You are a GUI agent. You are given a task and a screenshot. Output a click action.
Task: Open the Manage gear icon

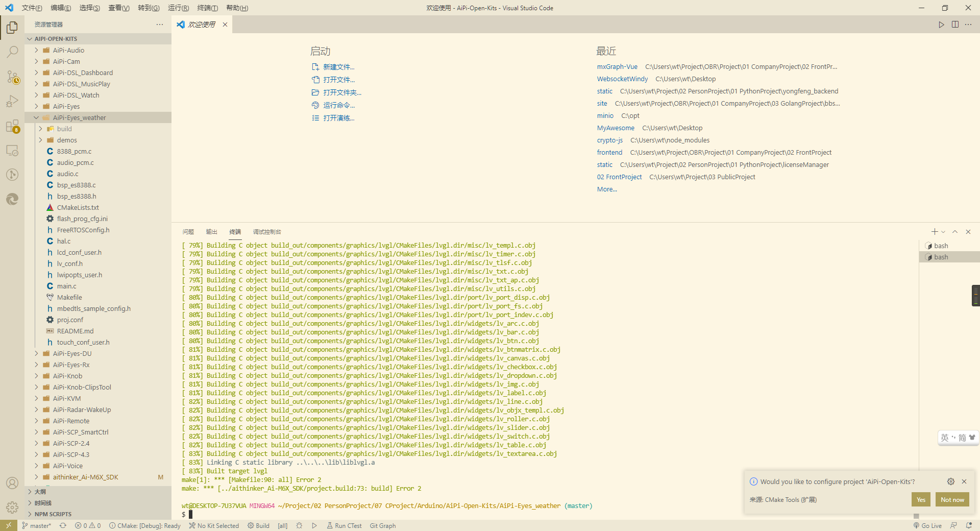tap(12, 508)
